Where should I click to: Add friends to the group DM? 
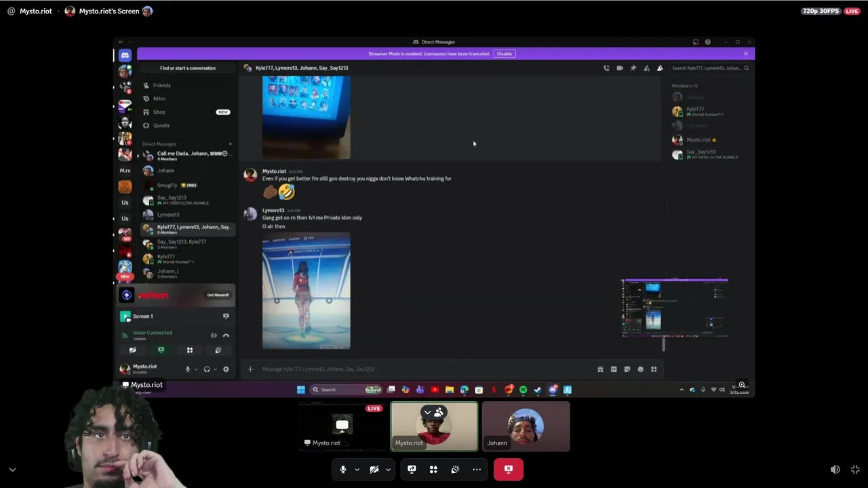[647, 68]
